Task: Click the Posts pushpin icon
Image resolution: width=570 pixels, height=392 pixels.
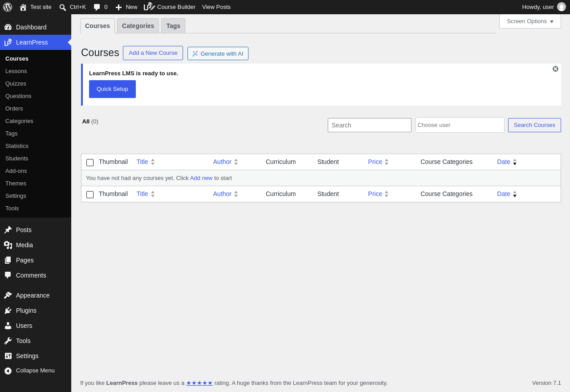Action: 8,230
